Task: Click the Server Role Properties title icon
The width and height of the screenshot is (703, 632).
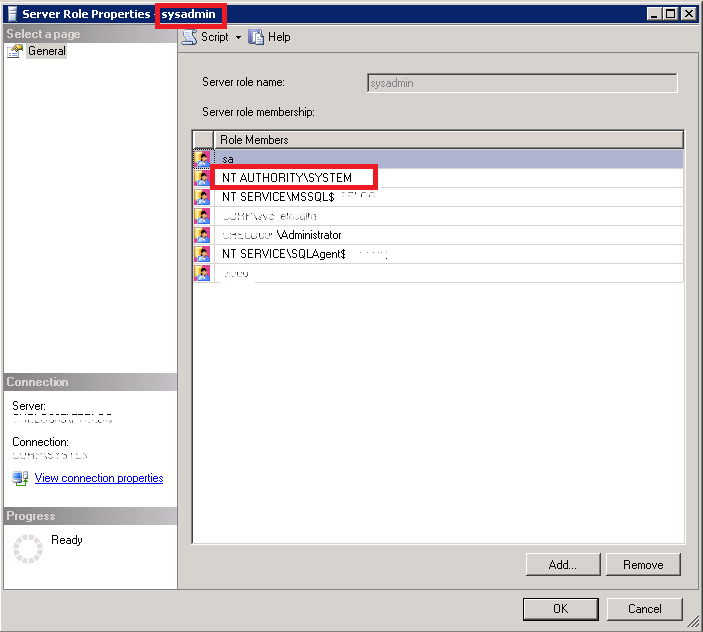Action: coord(13,14)
